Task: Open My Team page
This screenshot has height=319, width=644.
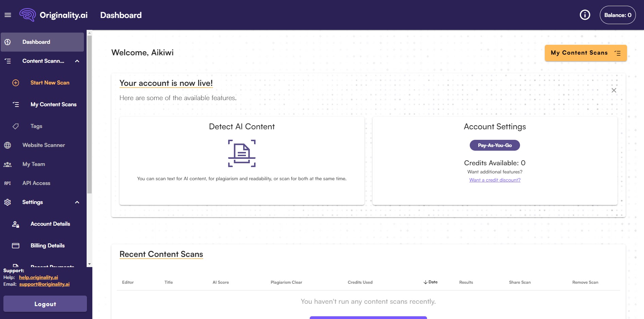Action: click(34, 164)
